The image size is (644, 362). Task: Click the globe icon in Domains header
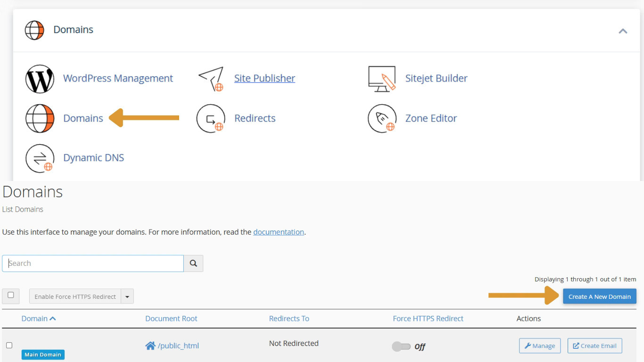(x=34, y=30)
